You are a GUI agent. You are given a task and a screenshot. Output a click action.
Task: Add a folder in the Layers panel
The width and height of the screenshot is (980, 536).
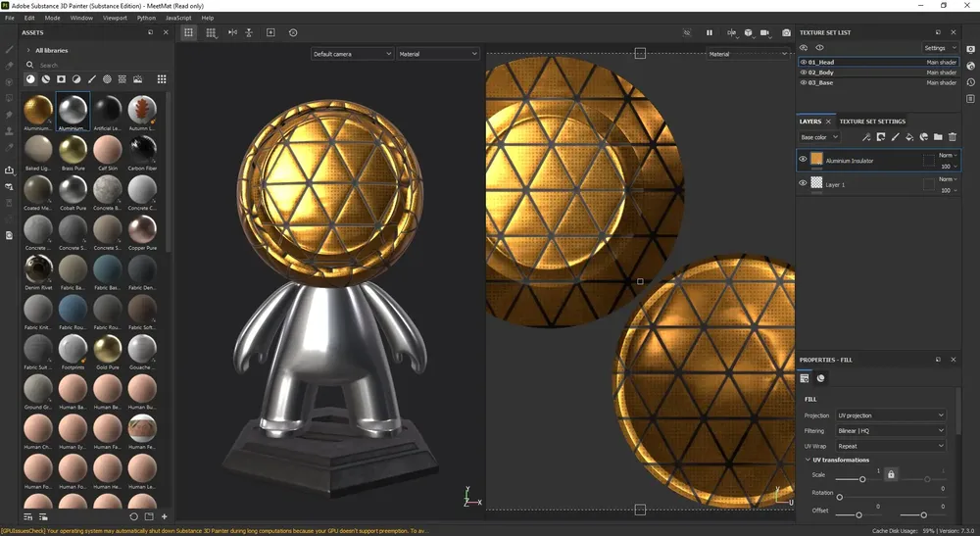(938, 137)
